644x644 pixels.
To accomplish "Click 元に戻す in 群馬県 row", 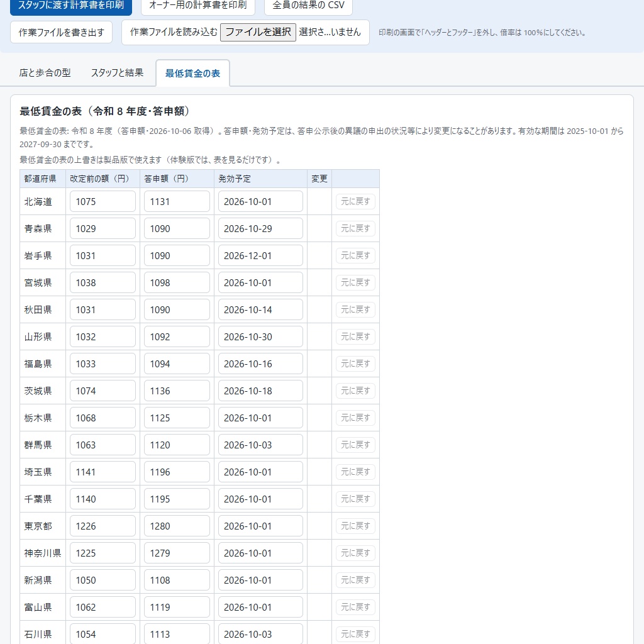I will 355,445.
